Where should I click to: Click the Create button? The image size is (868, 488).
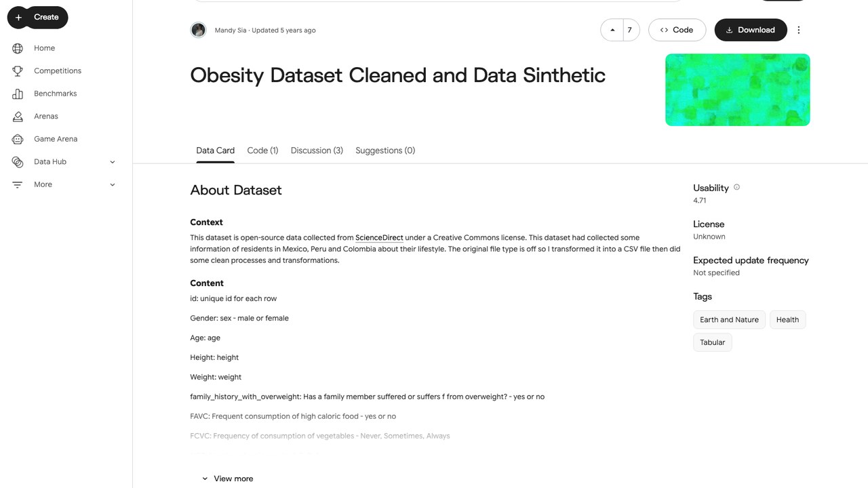coord(37,17)
